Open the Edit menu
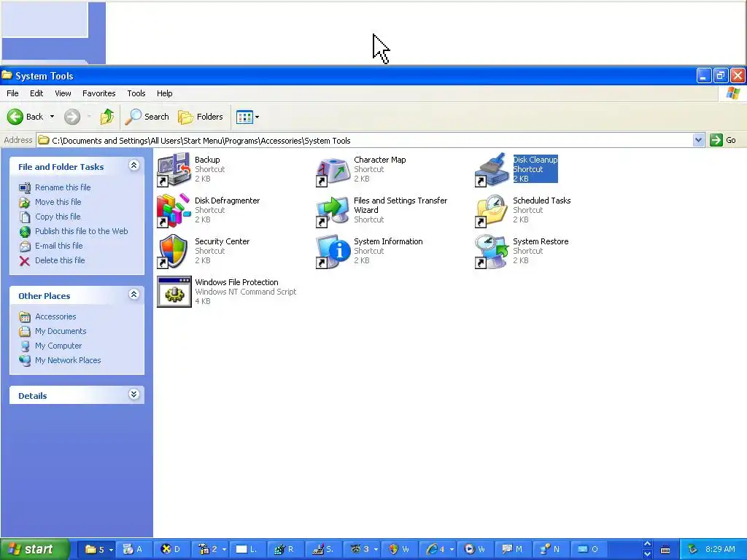The width and height of the screenshot is (747, 560). (x=36, y=93)
